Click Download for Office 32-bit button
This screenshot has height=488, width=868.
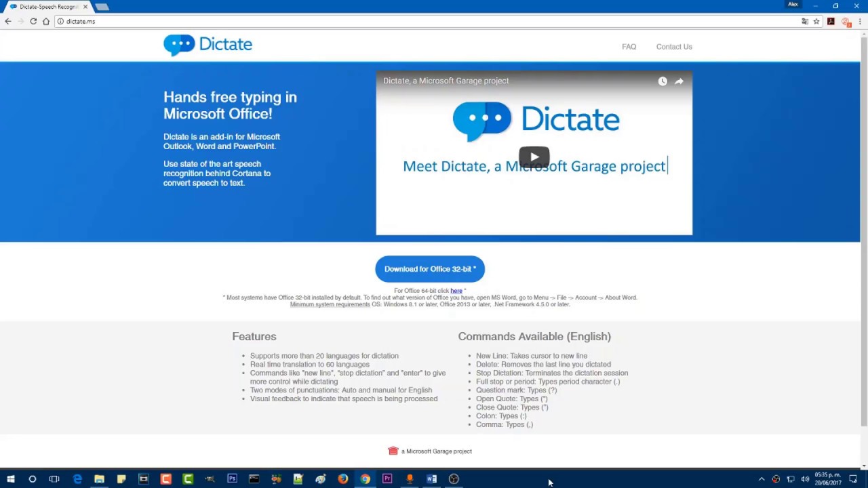pos(430,269)
